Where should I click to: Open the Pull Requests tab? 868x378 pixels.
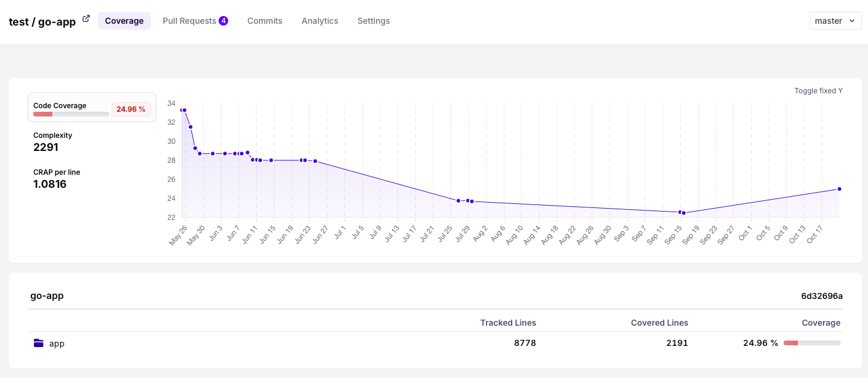coord(190,21)
